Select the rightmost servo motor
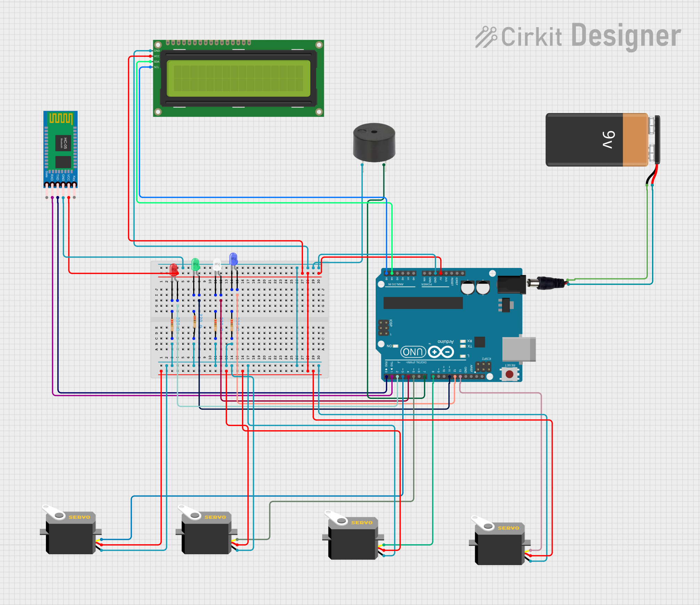Viewport: 700px width, 605px height. click(x=500, y=541)
